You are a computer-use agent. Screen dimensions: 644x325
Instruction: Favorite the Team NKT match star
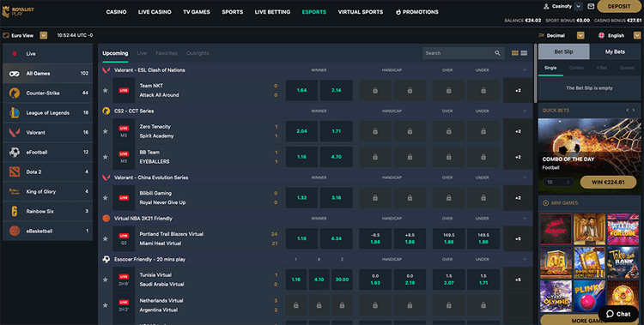pyautogui.click(x=106, y=90)
